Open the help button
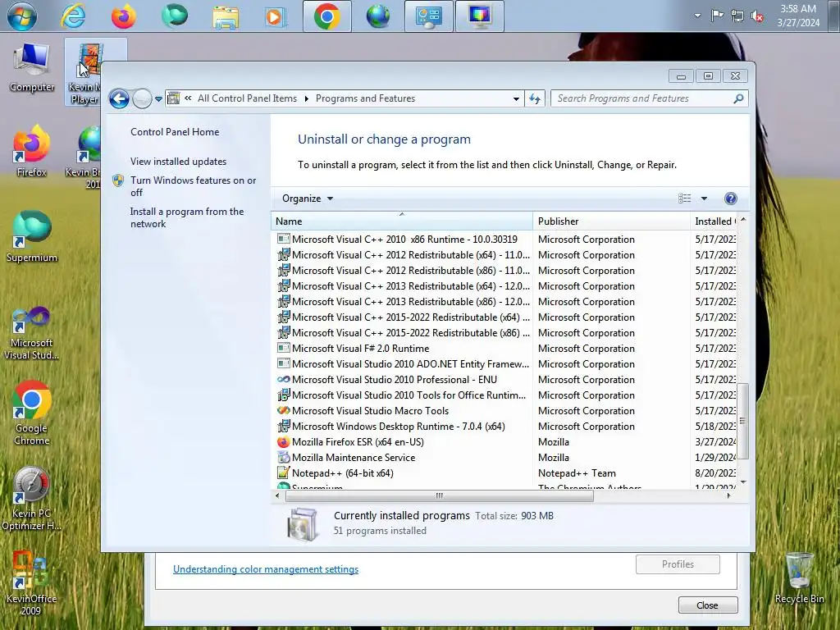The height and width of the screenshot is (630, 840). pyautogui.click(x=730, y=199)
